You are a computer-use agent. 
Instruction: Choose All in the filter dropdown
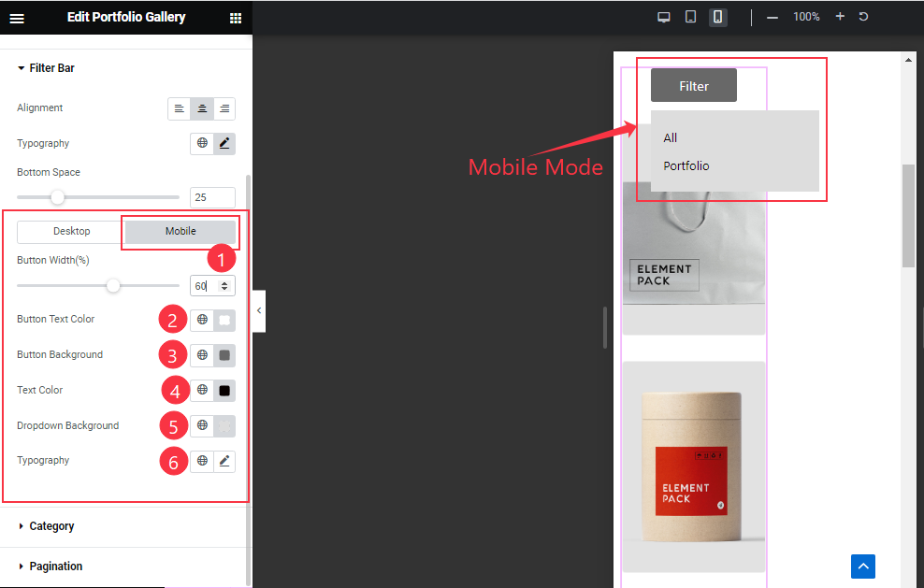click(x=670, y=137)
